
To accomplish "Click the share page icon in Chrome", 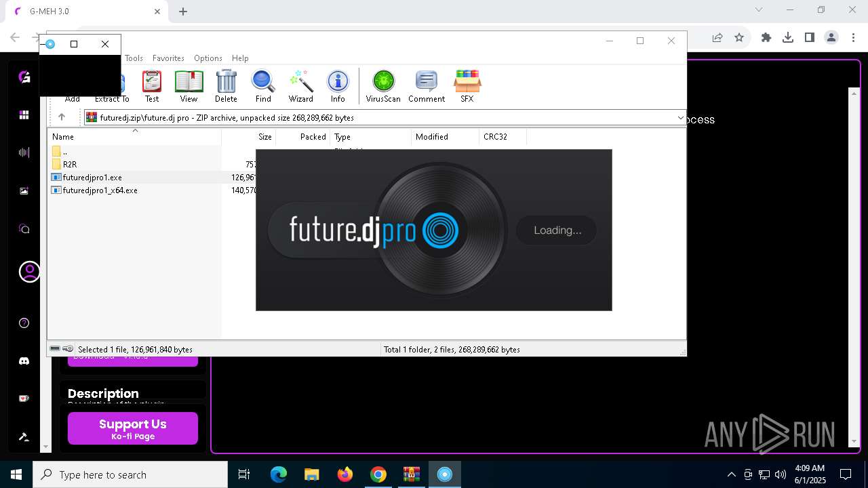I will (717, 38).
